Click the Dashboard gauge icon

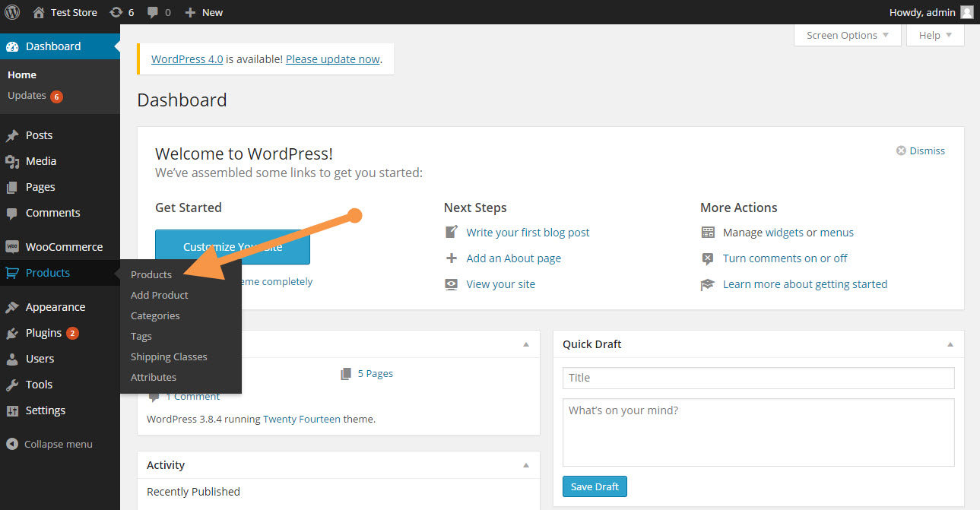click(12, 46)
